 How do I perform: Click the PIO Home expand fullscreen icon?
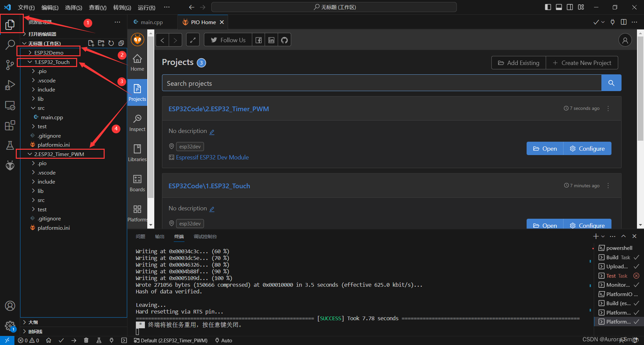(x=193, y=40)
